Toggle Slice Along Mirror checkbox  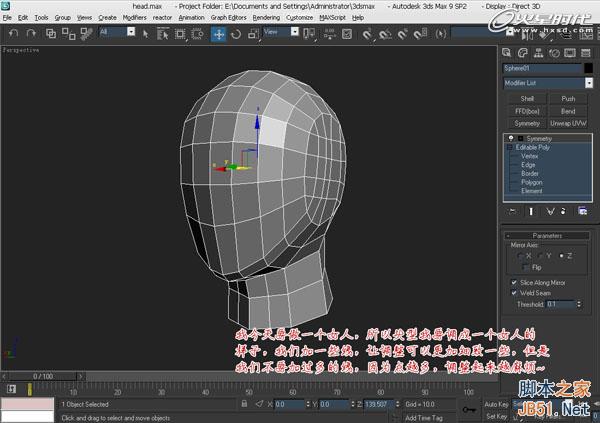tap(516, 281)
